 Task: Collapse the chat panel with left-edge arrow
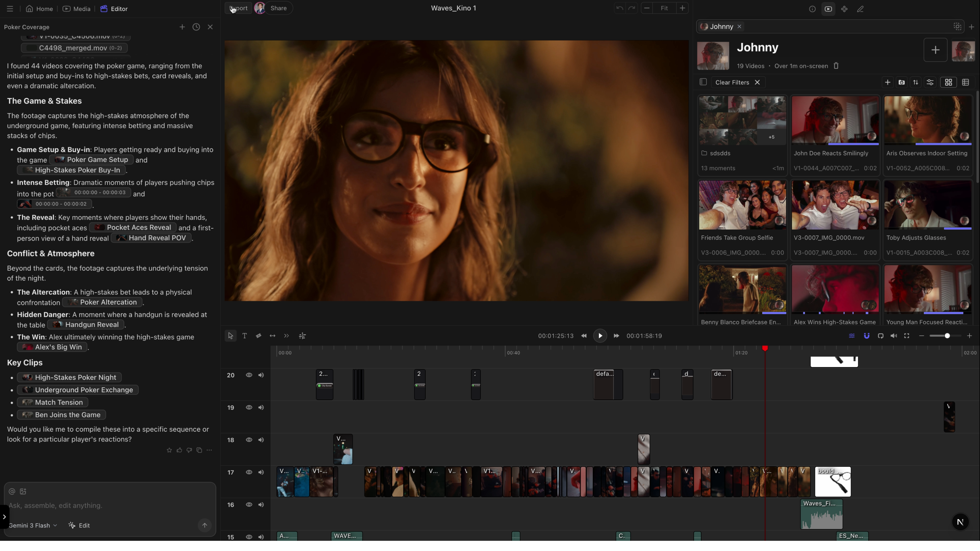click(x=5, y=516)
